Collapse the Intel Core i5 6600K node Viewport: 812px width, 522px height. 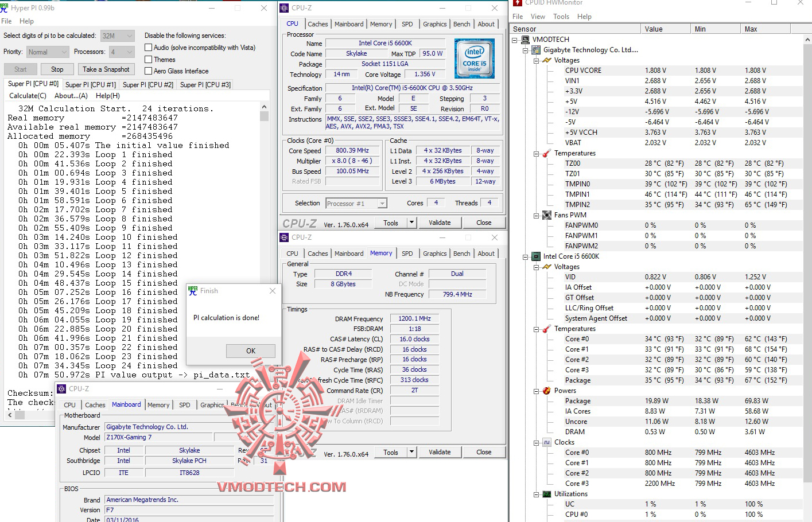point(526,256)
